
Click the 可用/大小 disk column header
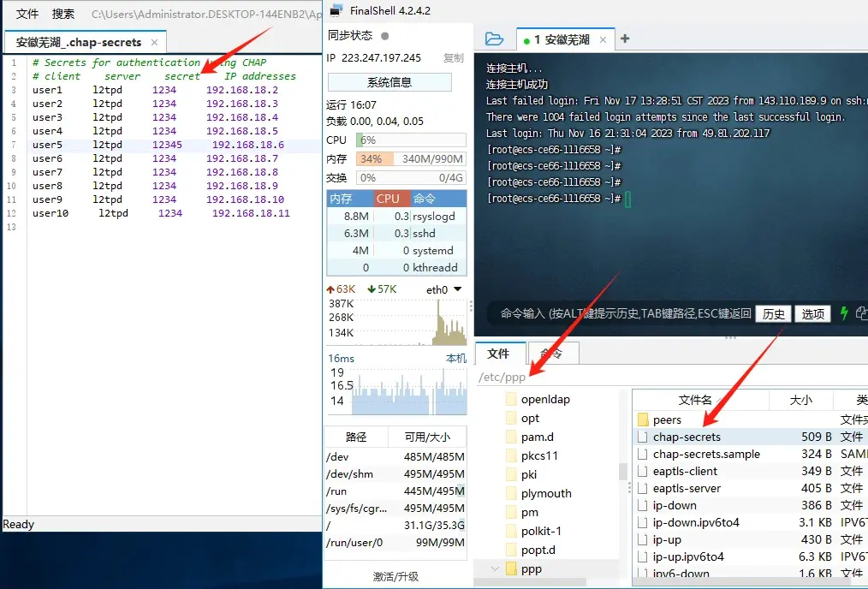tap(427, 437)
